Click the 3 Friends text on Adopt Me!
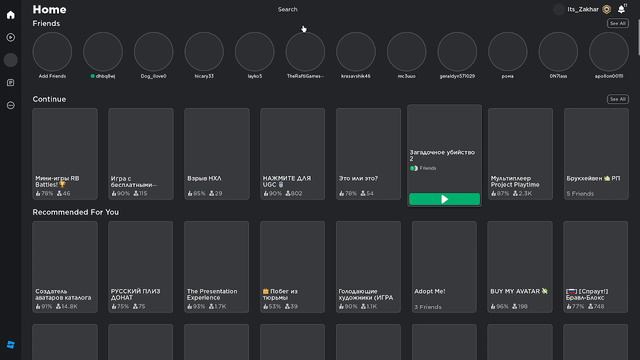Viewport: 640px width, 360px height. (428, 307)
